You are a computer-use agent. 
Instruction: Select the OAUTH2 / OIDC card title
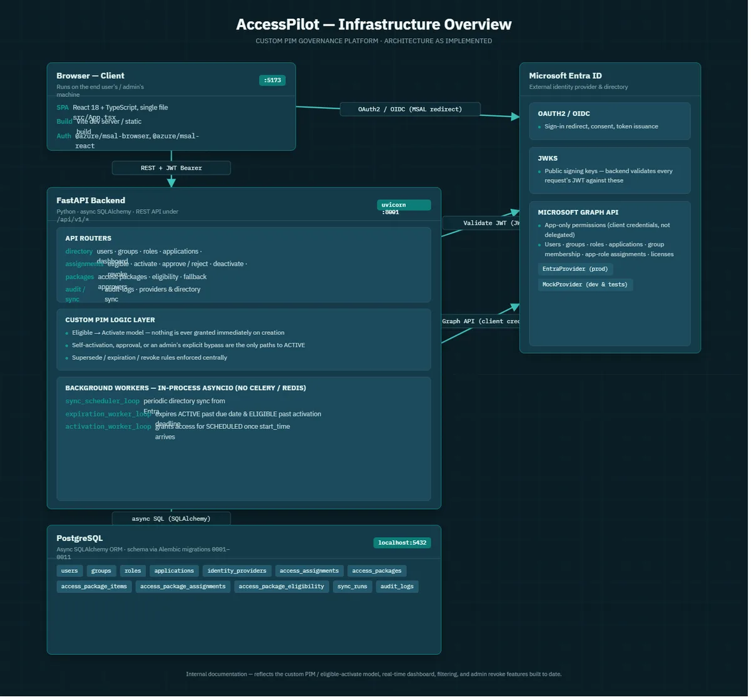(x=564, y=114)
